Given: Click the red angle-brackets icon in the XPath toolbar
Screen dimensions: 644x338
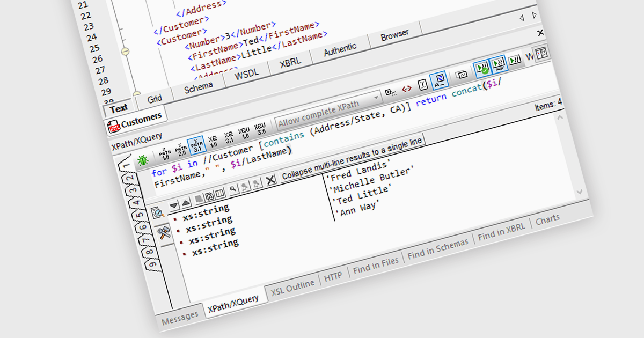Looking at the screenshot, I should point(406,88).
